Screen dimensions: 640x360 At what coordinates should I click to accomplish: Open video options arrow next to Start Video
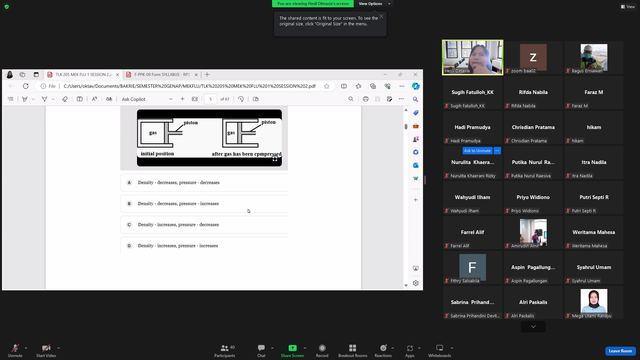(x=58, y=348)
